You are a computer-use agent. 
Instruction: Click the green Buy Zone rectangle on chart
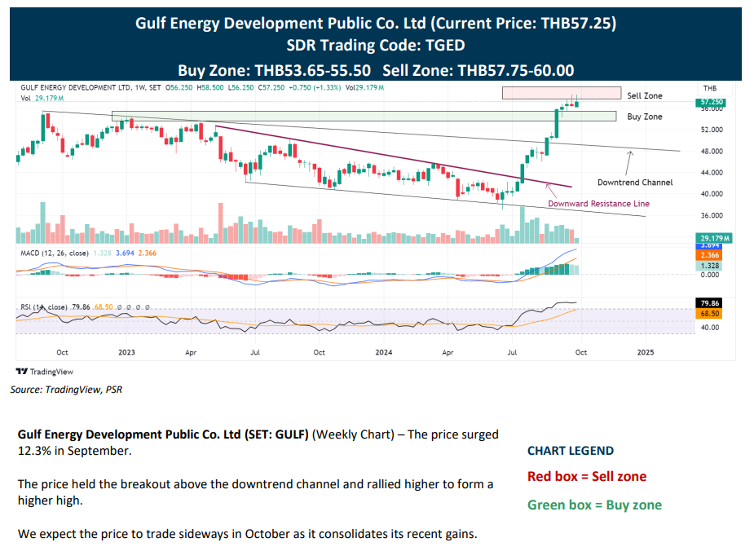click(364, 116)
